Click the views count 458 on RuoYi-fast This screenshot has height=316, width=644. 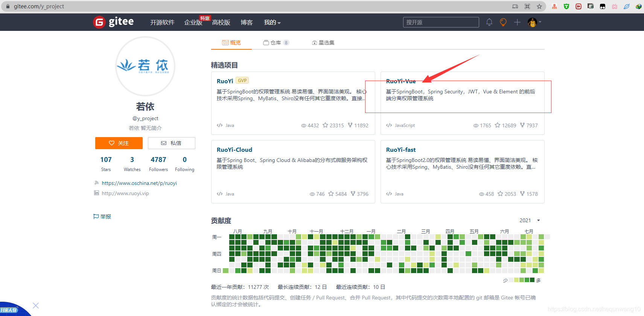490,194
